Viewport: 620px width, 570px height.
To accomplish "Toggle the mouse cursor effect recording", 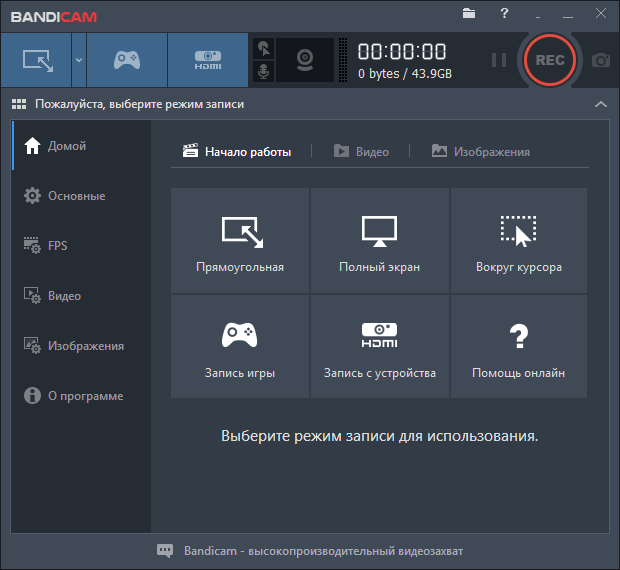I will 263,47.
